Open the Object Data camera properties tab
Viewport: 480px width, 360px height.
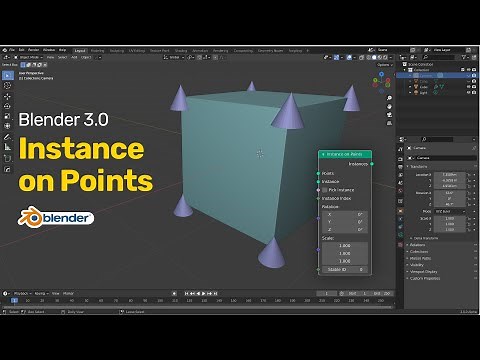(x=400, y=235)
